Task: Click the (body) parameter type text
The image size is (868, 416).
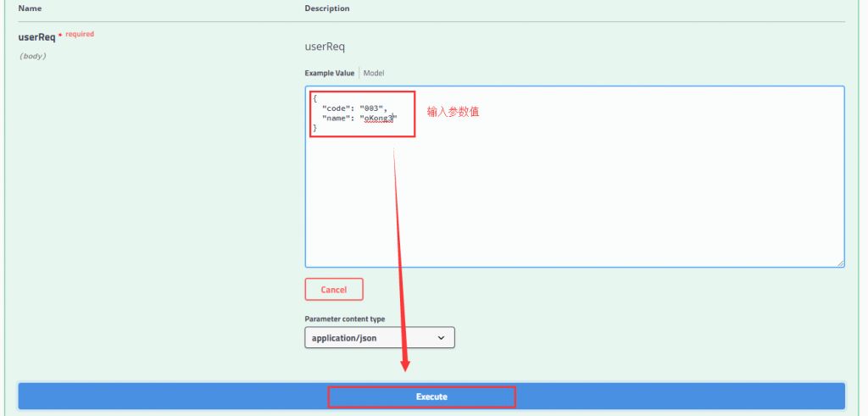Action: (33, 56)
